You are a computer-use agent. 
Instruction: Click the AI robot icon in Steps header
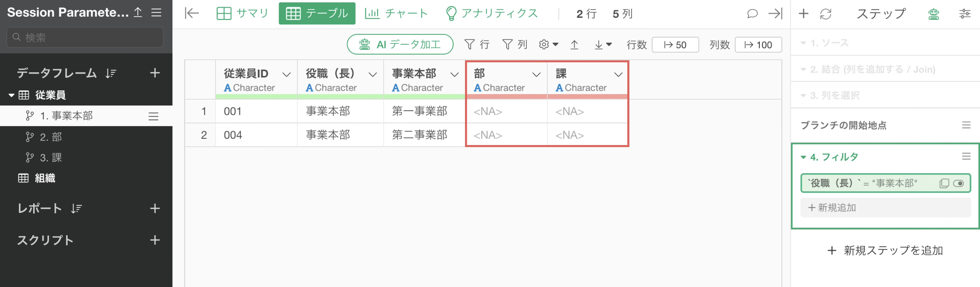(x=933, y=14)
